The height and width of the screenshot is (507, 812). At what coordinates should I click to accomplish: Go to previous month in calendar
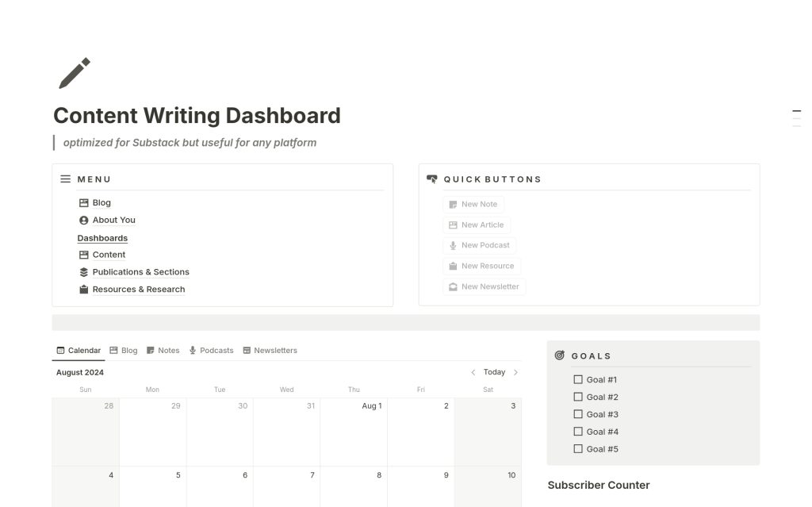[x=473, y=372]
